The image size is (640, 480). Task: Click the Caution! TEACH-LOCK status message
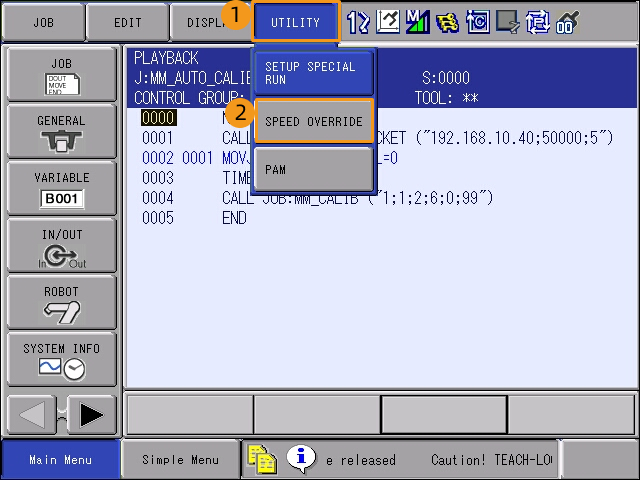491,460
